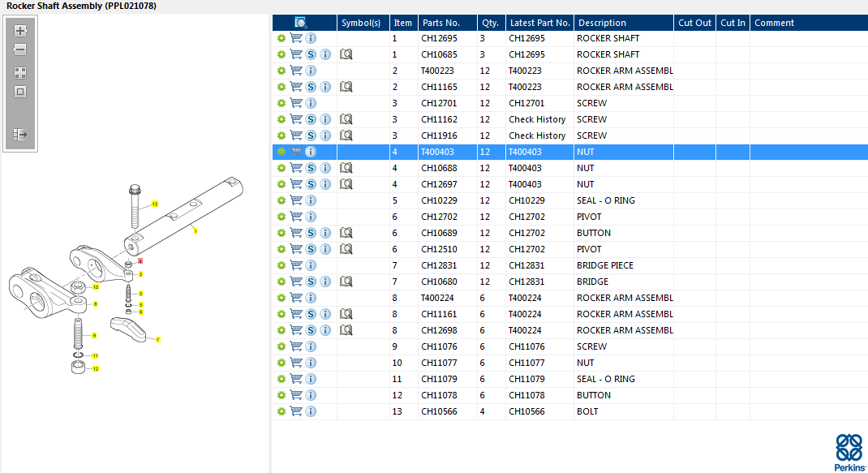Add CH10688 nut to cart
Image resolution: width=868 pixels, height=473 pixels.
296,168
